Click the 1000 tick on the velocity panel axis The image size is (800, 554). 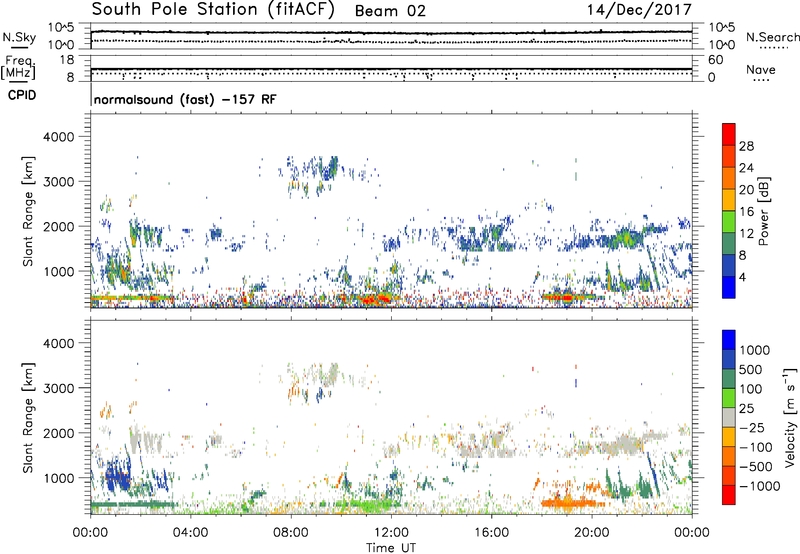tap(58, 478)
